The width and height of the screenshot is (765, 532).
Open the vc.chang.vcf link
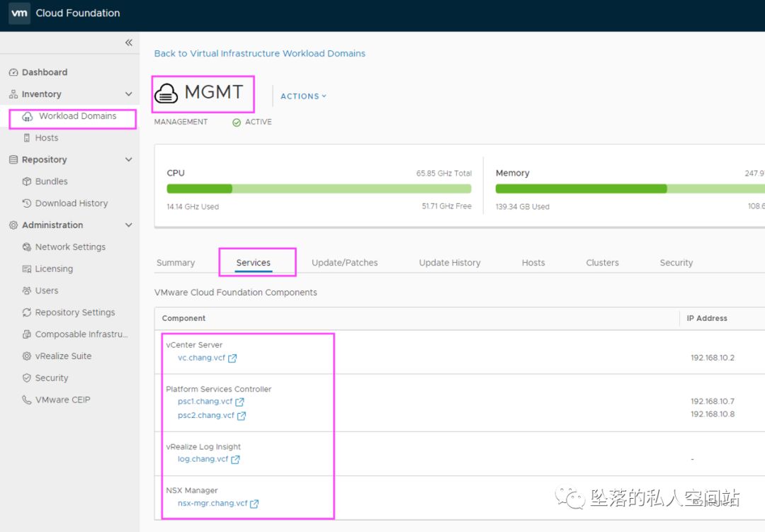201,358
